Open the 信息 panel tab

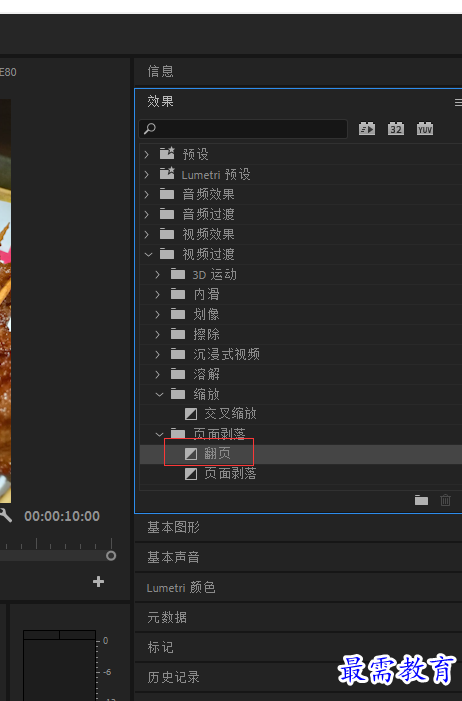160,71
